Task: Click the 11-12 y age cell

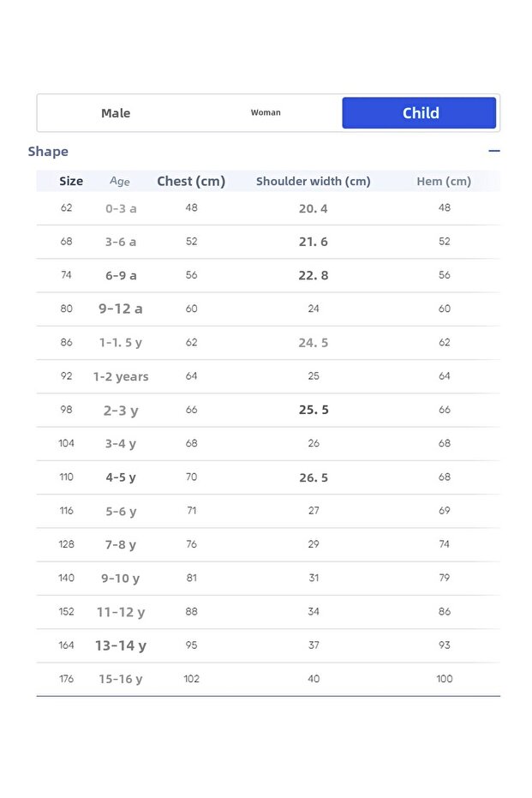Action: tap(121, 612)
